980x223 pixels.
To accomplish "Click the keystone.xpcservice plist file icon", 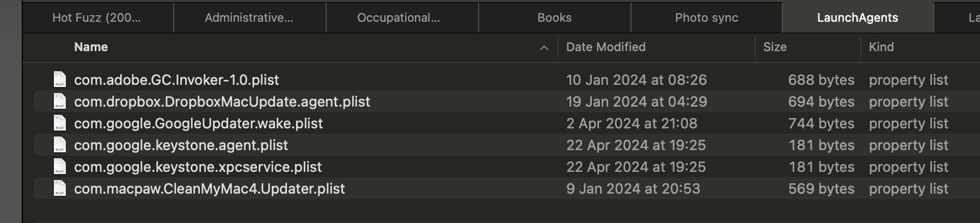I will 60,167.
